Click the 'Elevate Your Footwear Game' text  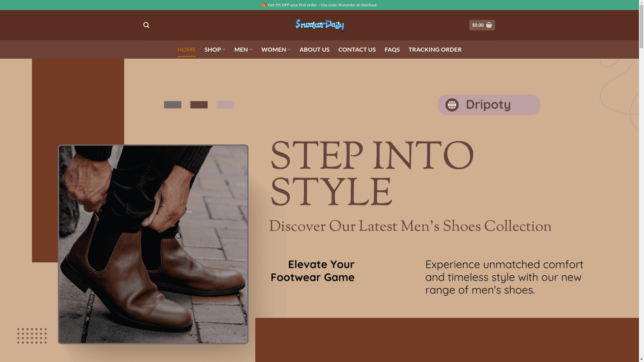coord(313,271)
